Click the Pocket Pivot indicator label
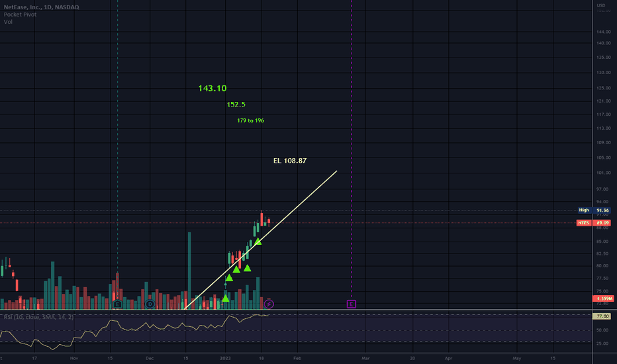Viewport: 617px width, 364px height. click(x=20, y=15)
